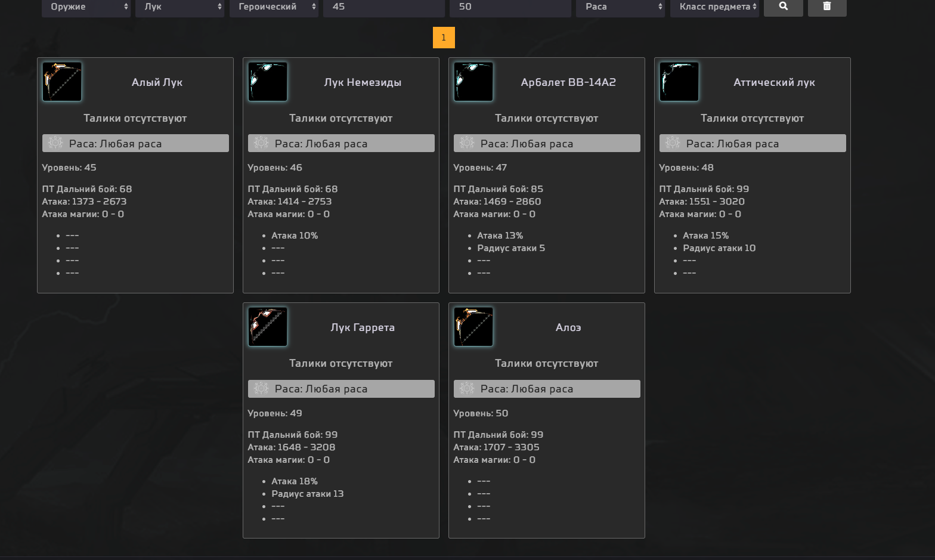Image resolution: width=935 pixels, height=560 pixels.
Task: Click Атака: 1414 - 2753 value
Action: pos(290,202)
